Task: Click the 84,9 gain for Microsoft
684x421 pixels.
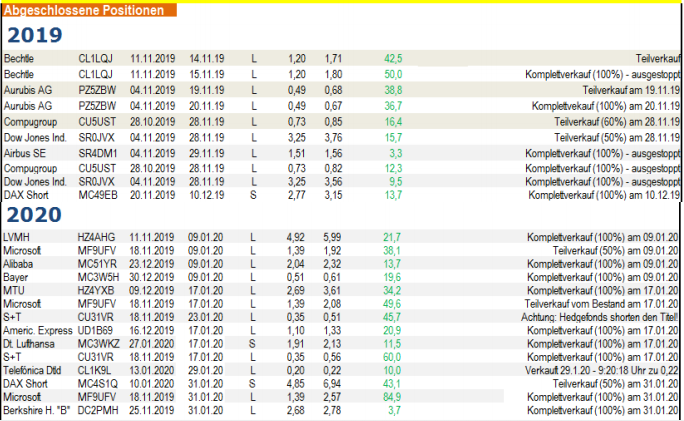Action: point(392,397)
